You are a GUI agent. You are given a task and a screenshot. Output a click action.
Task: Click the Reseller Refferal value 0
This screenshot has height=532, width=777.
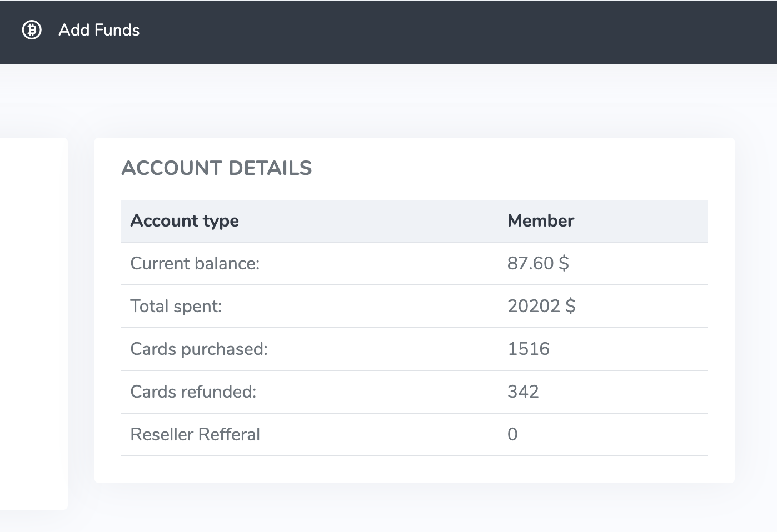(512, 435)
